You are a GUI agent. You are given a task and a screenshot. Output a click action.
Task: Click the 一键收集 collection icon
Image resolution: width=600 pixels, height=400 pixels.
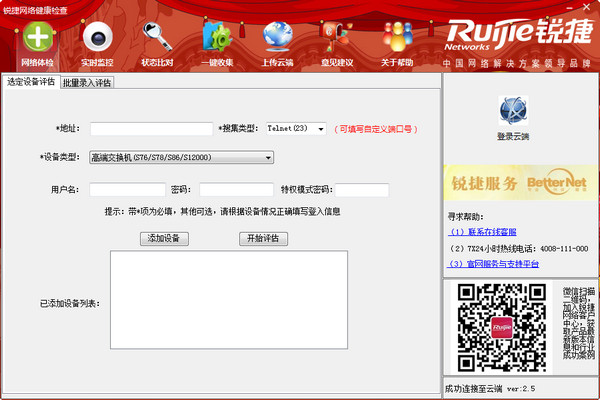click(217, 40)
